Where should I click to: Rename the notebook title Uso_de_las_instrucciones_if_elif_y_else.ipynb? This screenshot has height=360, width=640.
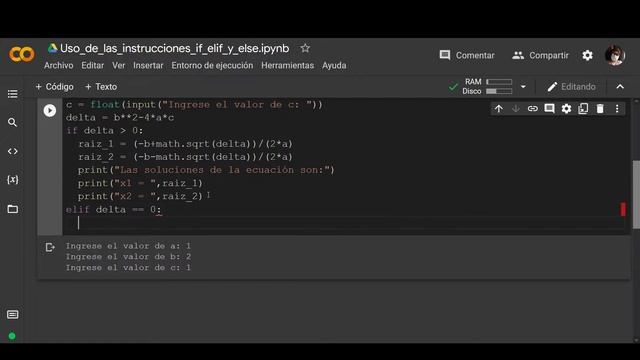click(175, 48)
